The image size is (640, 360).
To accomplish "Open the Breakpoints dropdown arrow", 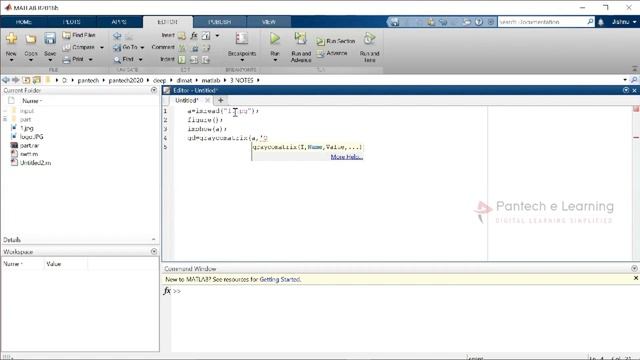I will (242, 60).
